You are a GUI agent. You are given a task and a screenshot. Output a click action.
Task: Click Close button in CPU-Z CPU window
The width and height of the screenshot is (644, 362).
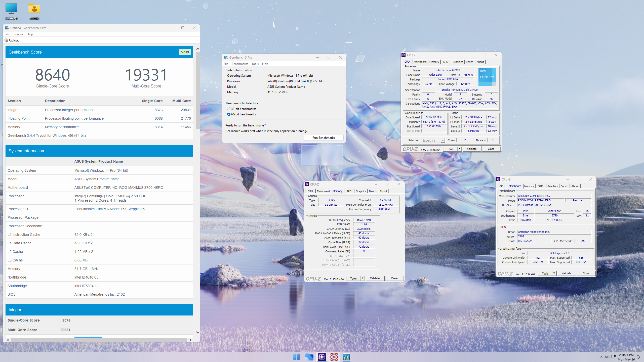491,149
